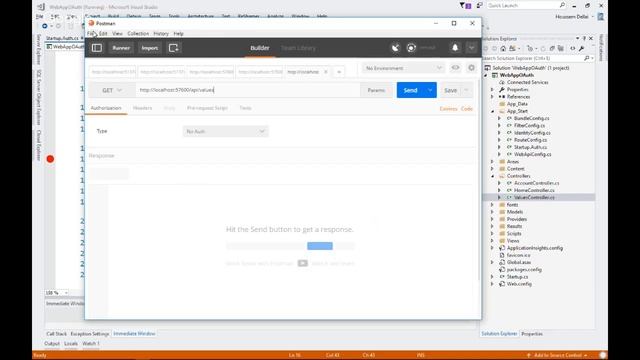
Task: Open the GET method dropdown
Action: [x=112, y=90]
